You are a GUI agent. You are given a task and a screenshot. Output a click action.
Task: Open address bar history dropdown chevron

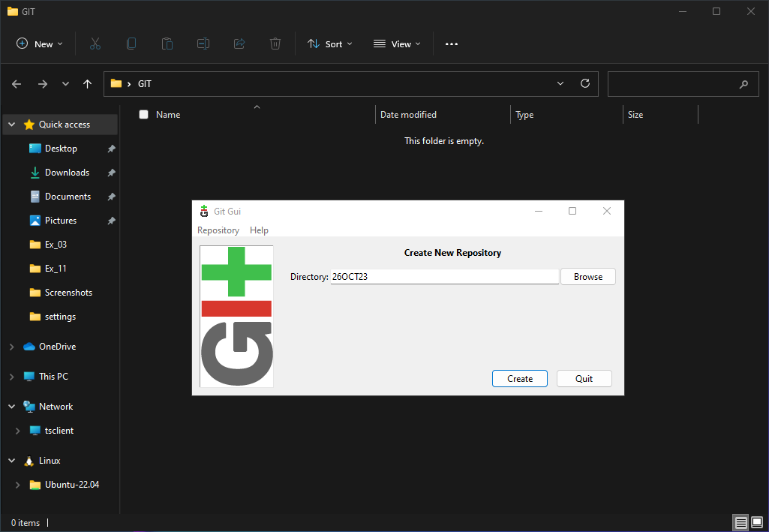tap(560, 84)
